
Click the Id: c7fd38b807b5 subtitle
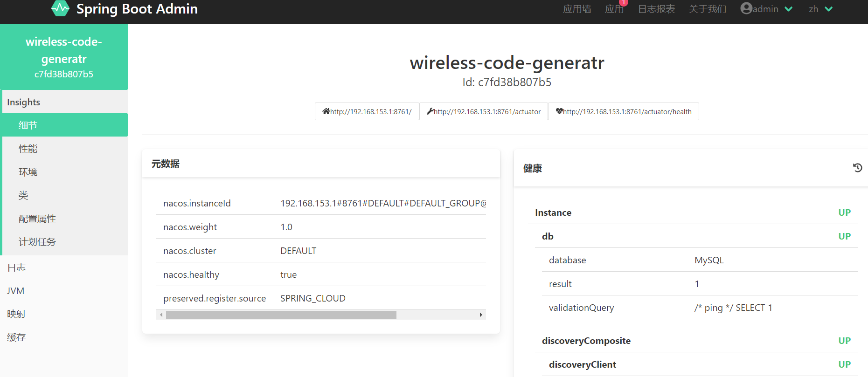click(x=507, y=82)
